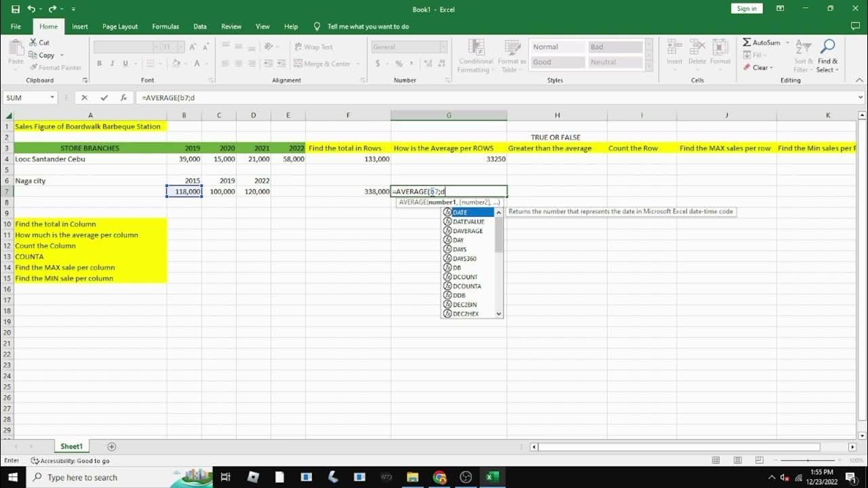Switch to the Formulas tab
The image size is (868, 488).
point(165,26)
